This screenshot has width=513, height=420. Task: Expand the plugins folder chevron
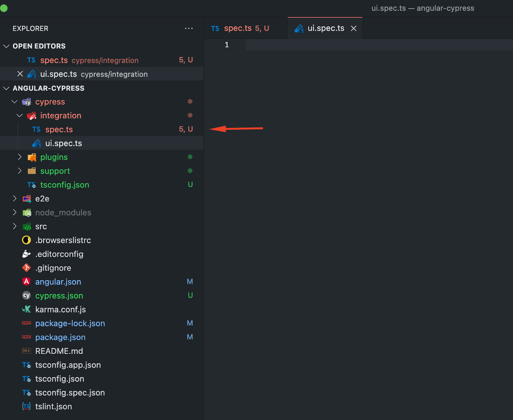coord(20,157)
